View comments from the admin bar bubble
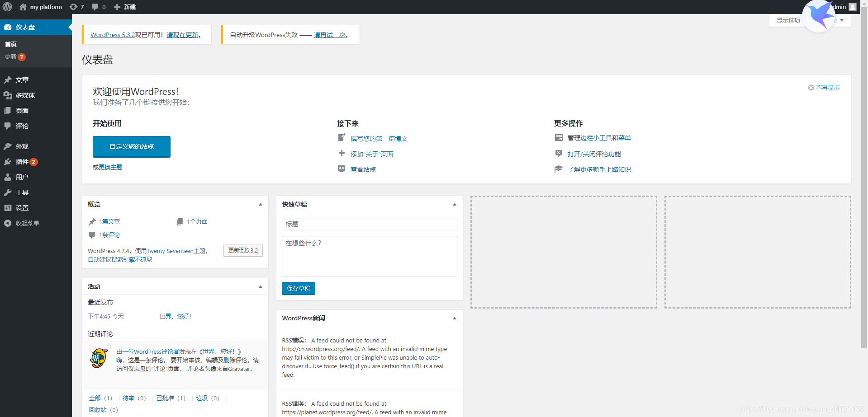Screen dimensions: 868x417 99,7
